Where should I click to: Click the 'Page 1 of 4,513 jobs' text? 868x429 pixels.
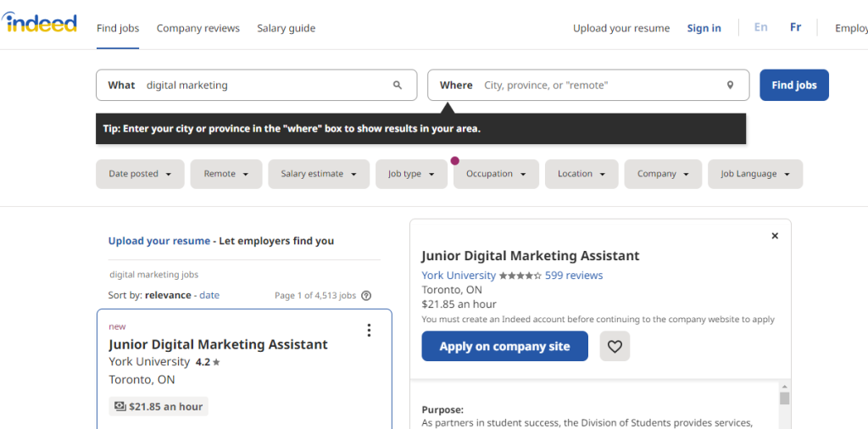click(315, 296)
